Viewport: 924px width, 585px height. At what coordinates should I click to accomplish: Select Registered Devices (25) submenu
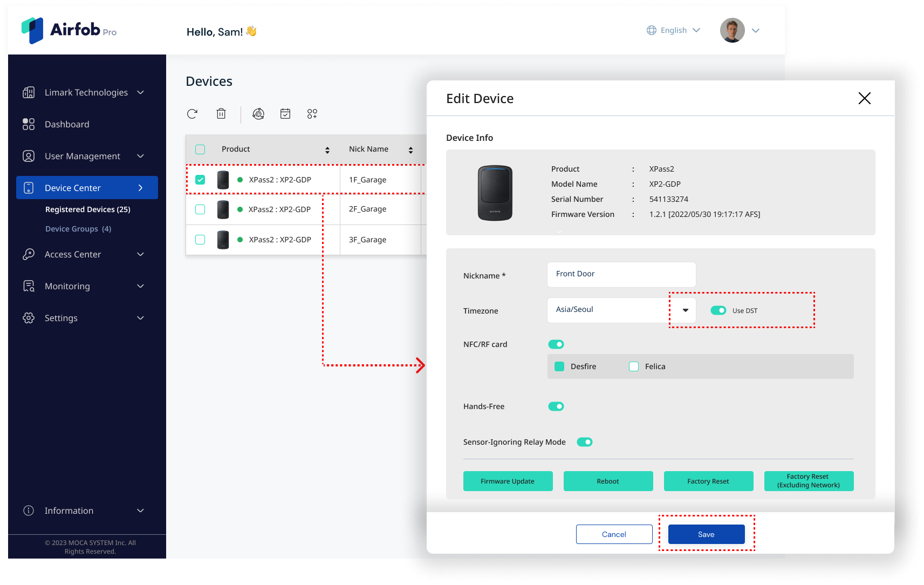88,209
